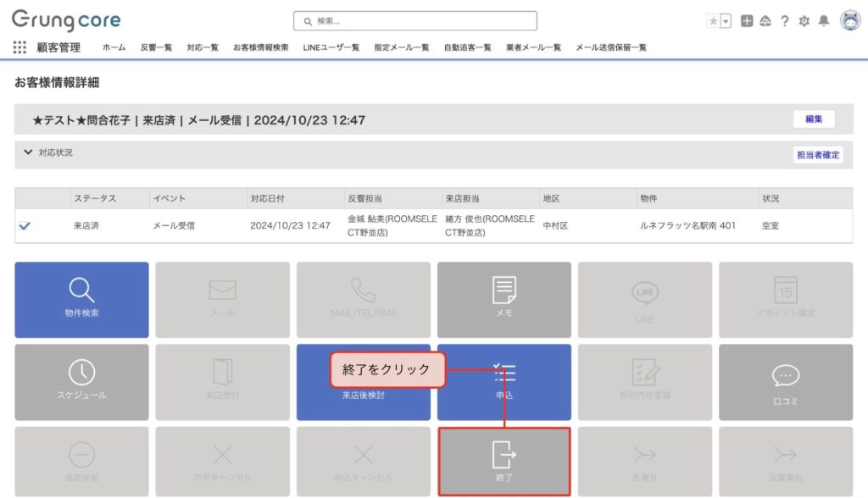Open the お客様情報検索 tab
868x498 pixels.
[x=260, y=47]
